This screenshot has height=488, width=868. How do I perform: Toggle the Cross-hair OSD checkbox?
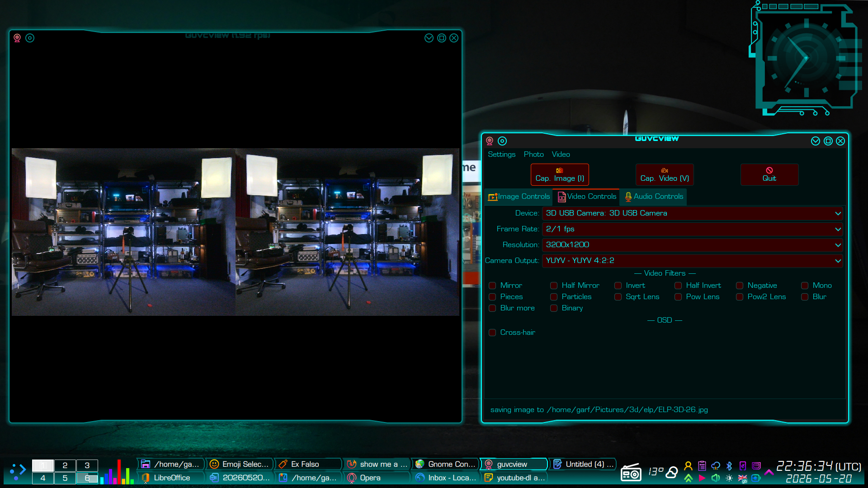[x=492, y=333]
